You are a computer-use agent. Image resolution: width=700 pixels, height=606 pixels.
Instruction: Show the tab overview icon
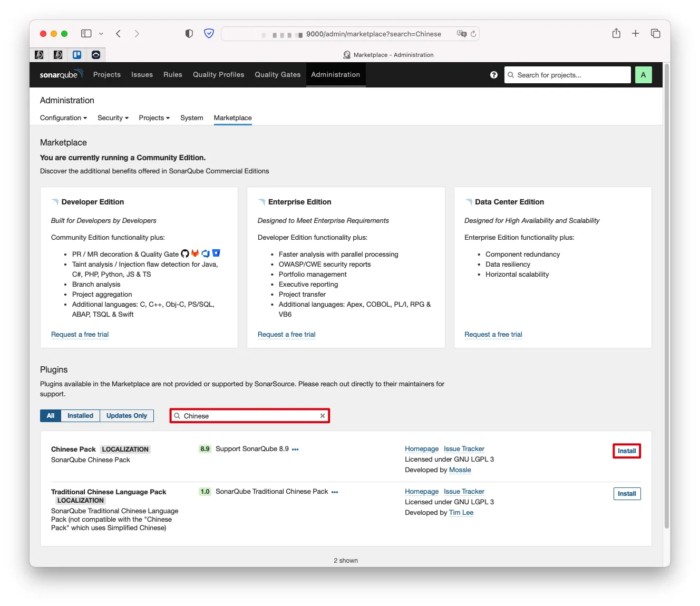(x=656, y=34)
